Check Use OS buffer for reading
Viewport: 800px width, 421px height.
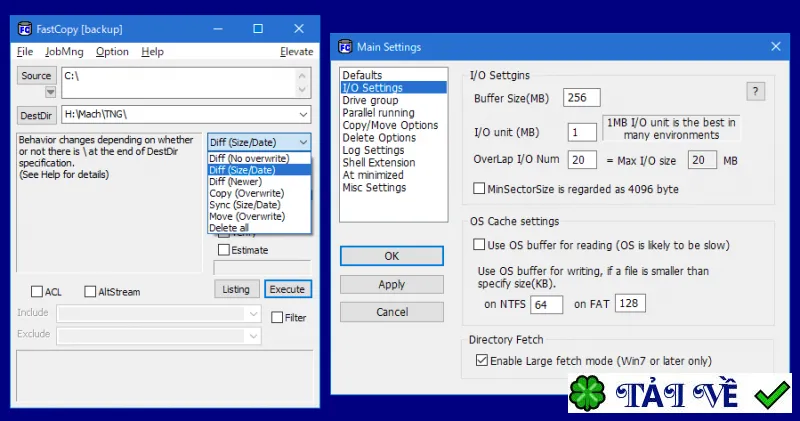point(479,244)
